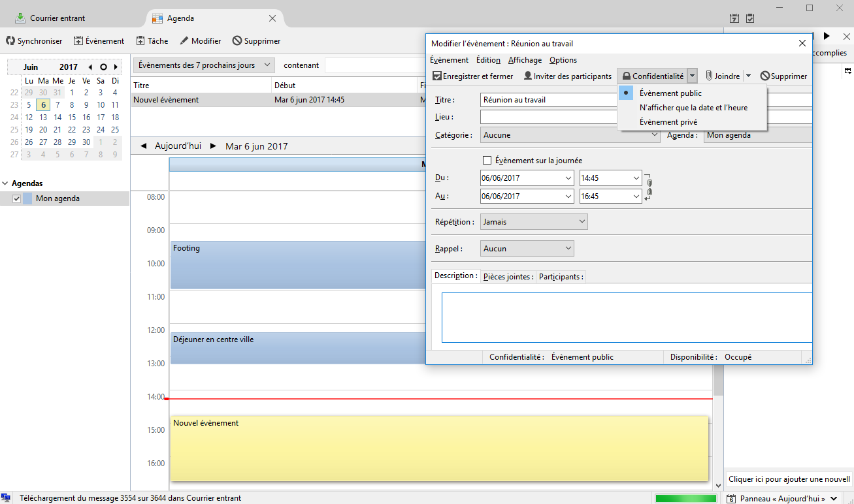Viewport: 854px width, 504px height.
Task: Open the Confidentialité dropdown arrow
Action: tap(692, 76)
